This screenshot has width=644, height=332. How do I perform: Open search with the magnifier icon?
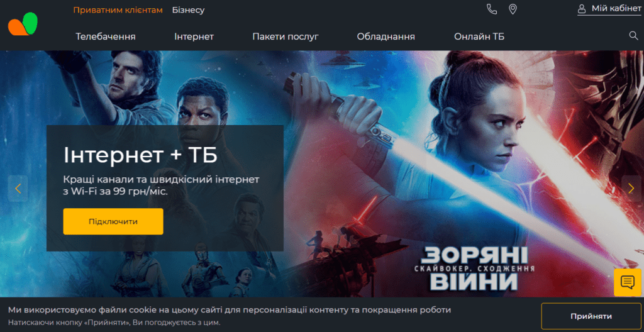click(x=633, y=36)
